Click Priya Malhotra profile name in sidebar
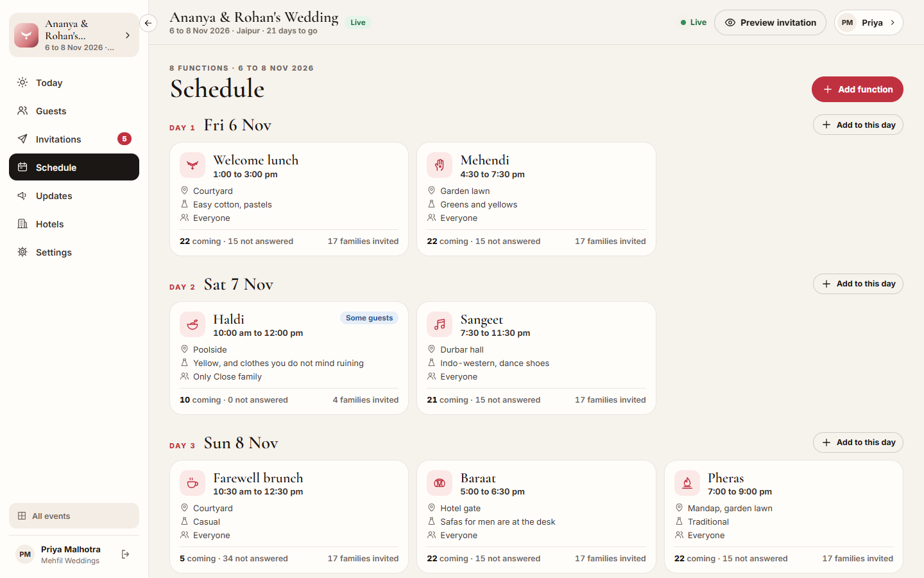The height and width of the screenshot is (578, 924). (71, 549)
